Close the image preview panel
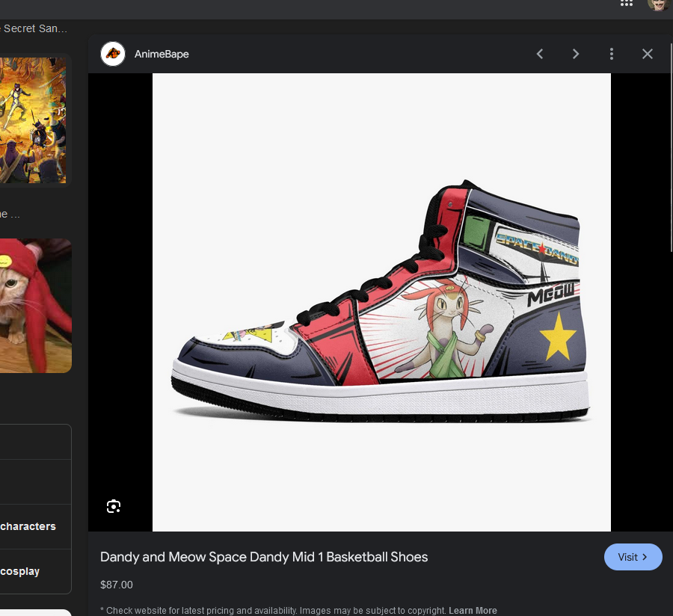 [648, 54]
